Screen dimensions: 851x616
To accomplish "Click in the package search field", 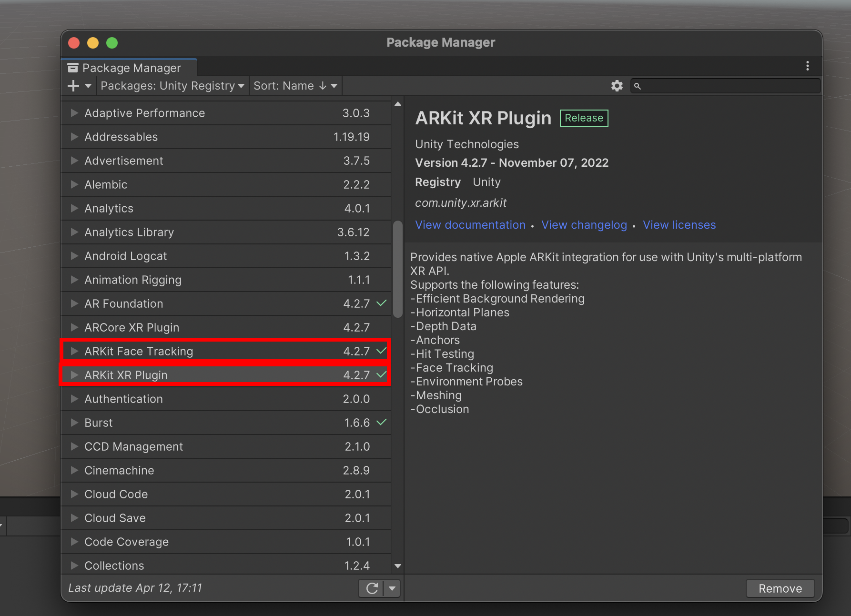I will coord(725,86).
